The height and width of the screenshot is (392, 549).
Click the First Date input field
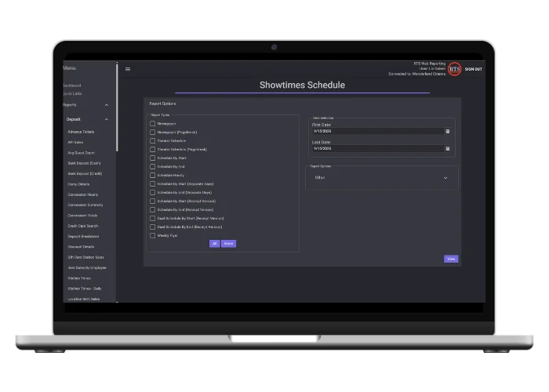click(x=378, y=131)
